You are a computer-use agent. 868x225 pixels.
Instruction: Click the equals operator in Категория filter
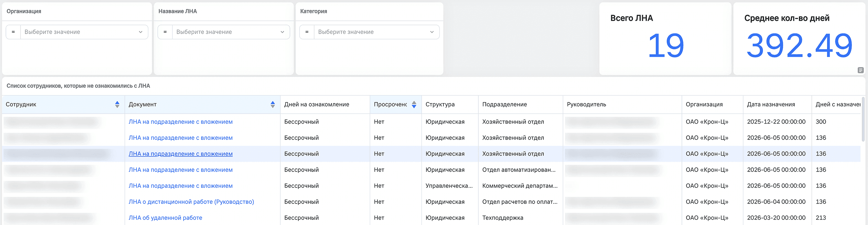coord(307,32)
